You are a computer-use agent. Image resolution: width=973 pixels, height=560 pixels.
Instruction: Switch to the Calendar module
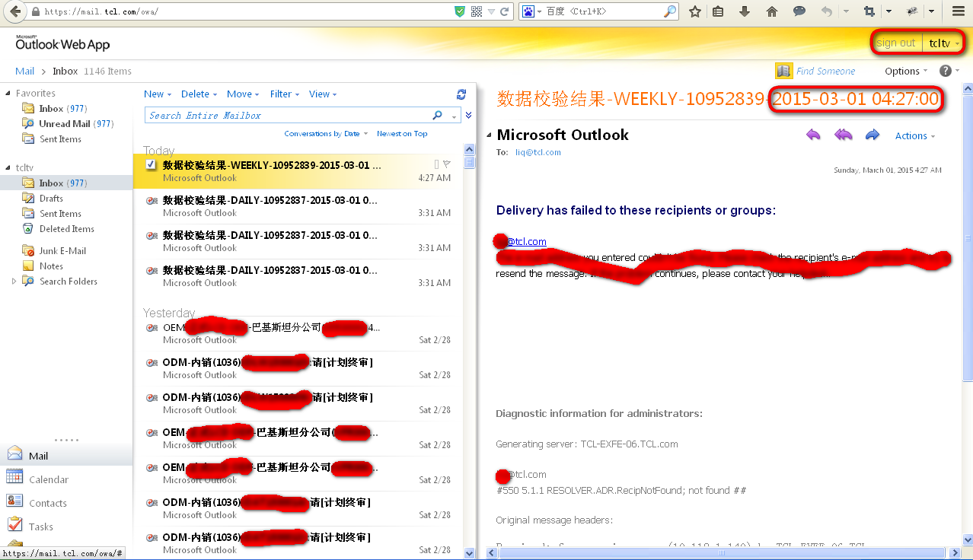point(66,479)
